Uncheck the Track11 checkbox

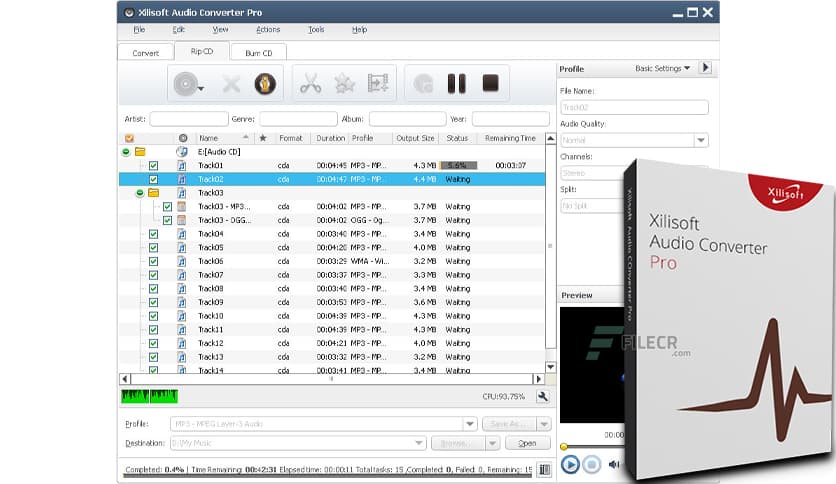[154, 330]
